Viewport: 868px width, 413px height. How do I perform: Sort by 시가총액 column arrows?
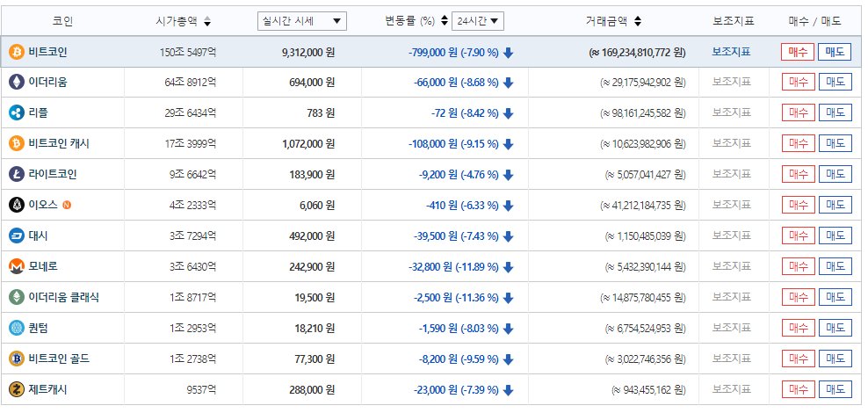coord(206,21)
